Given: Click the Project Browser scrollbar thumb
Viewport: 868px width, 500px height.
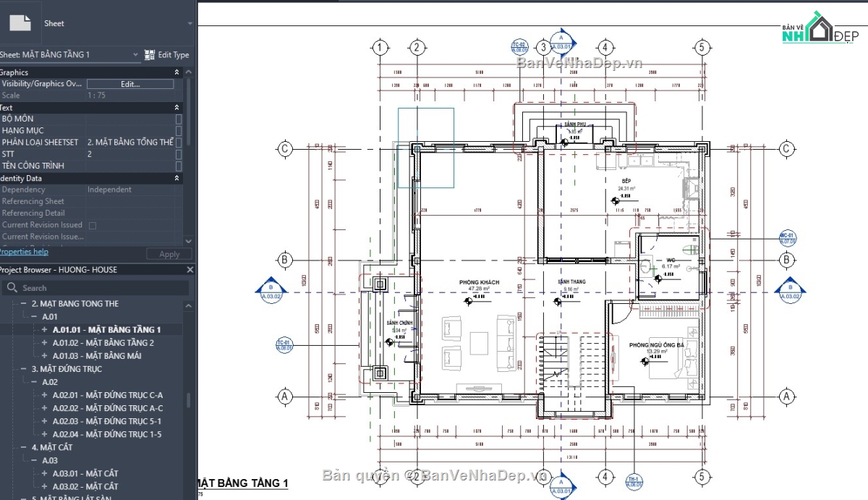Looking at the screenshot, I should [189, 400].
